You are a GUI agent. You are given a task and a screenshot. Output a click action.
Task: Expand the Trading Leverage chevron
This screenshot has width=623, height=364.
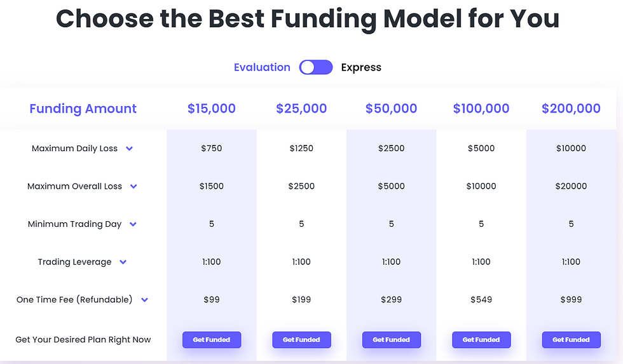click(123, 262)
